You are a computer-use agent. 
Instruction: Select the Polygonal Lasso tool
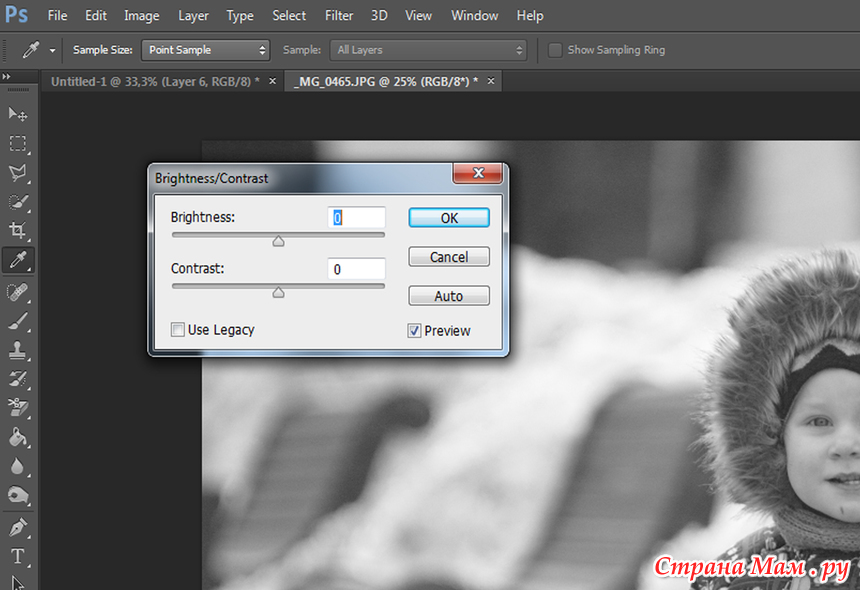pyautogui.click(x=18, y=173)
